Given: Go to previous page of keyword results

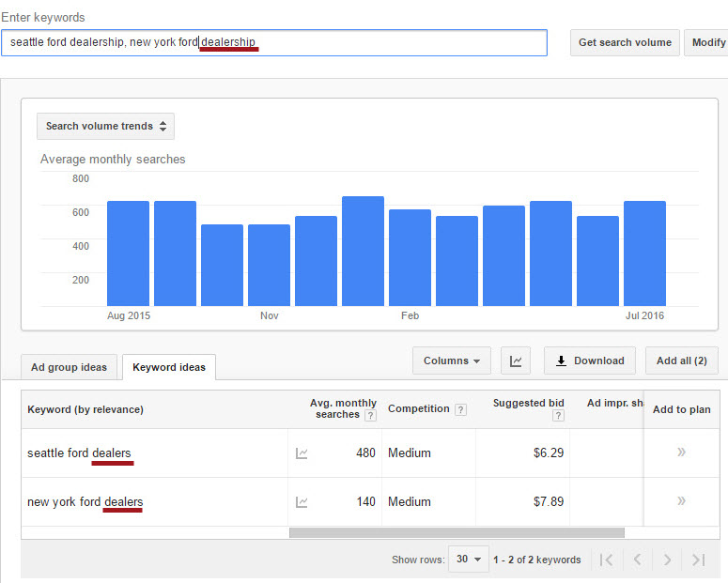Looking at the screenshot, I should [x=637, y=560].
